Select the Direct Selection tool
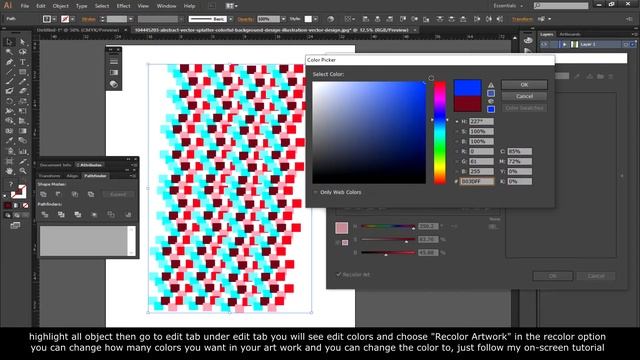This screenshot has width=640, height=360. pyautogui.click(x=22, y=42)
